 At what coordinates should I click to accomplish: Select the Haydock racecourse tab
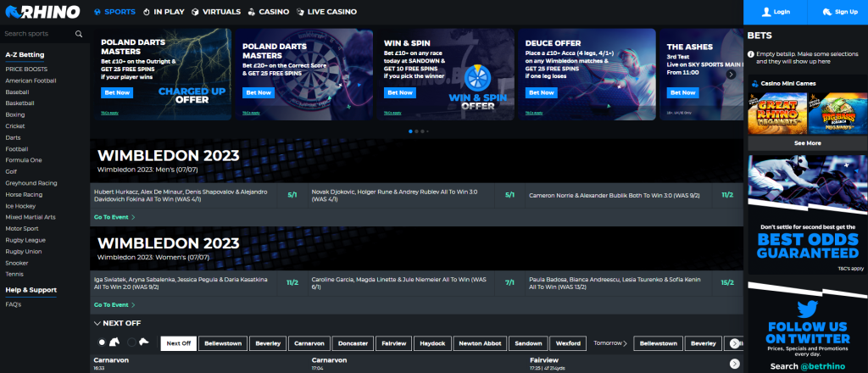433,343
